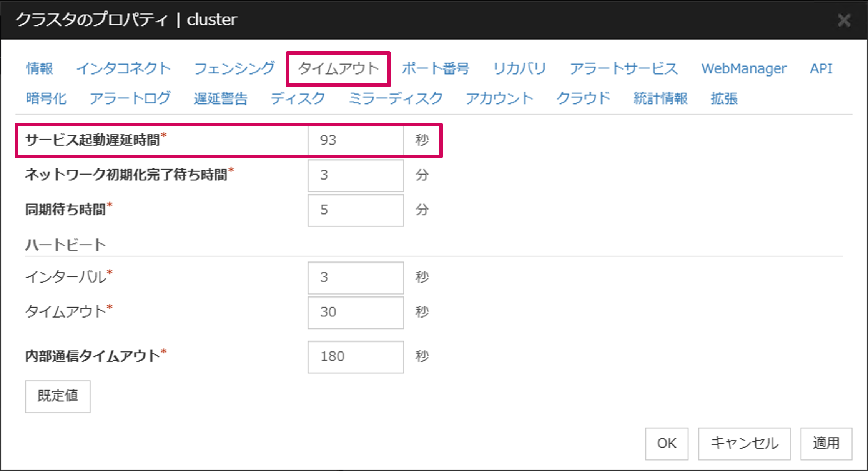868x471 pixels.
Task: Click the ネットワーク初期化完了待ち時間 field
Action: 356,175
